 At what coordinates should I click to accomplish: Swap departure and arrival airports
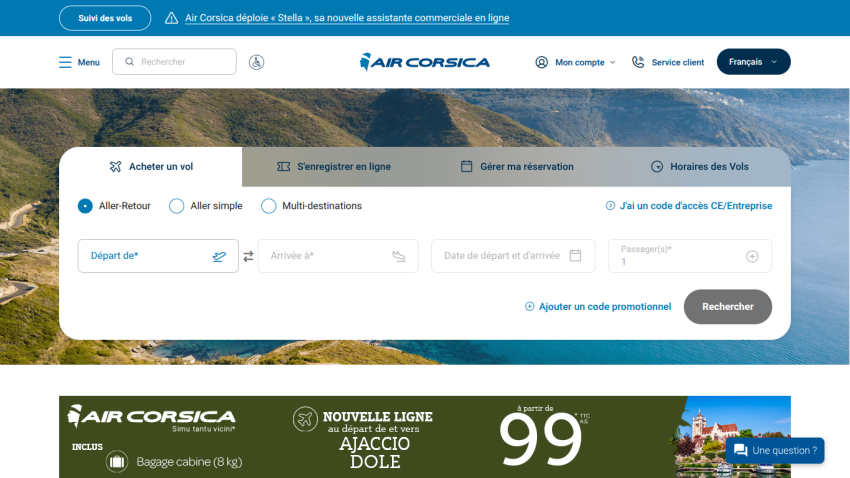click(248, 256)
